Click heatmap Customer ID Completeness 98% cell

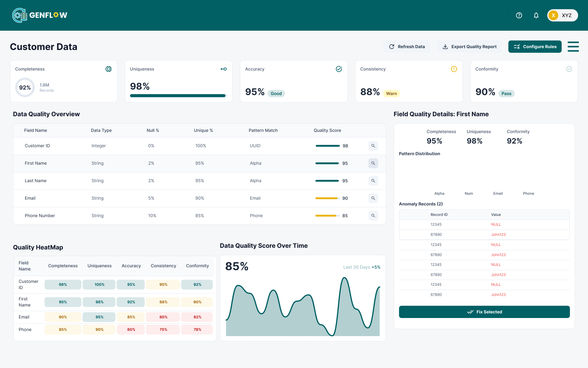tap(63, 285)
